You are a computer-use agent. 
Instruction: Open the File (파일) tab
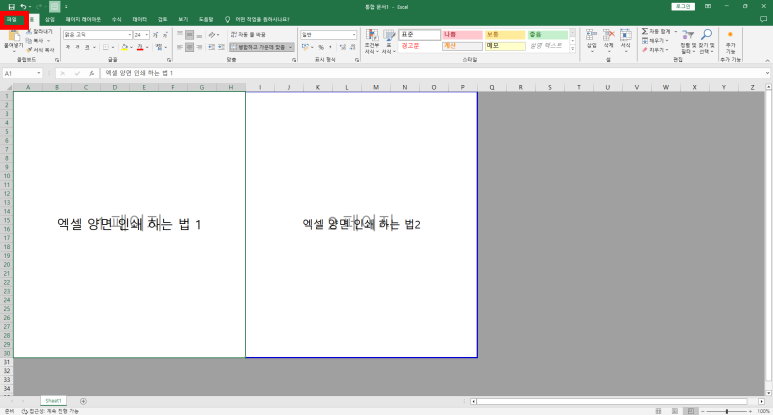11,20
